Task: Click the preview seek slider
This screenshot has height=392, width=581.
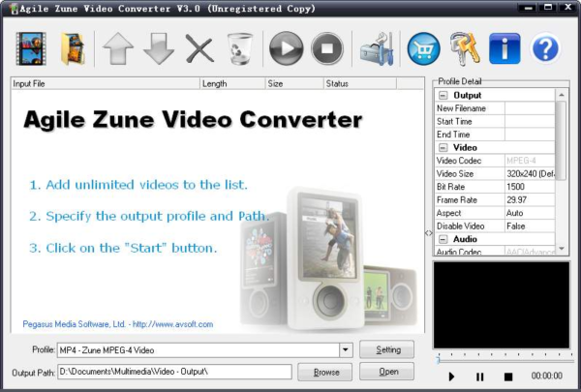Action: 499,358
